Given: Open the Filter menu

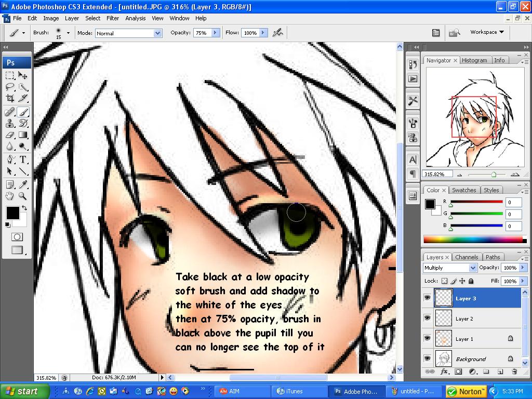Looking at the screenshot, I should pos(113,18).
